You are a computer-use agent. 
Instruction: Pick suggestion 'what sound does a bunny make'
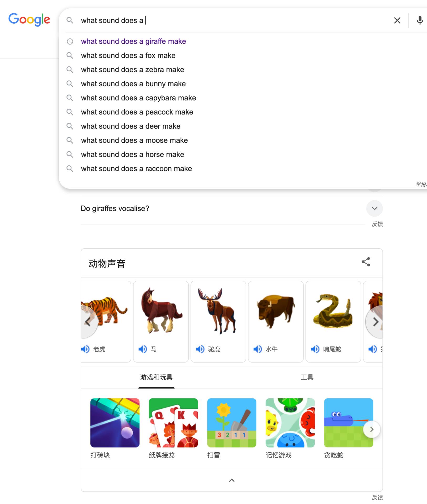(x=133, y=84)
